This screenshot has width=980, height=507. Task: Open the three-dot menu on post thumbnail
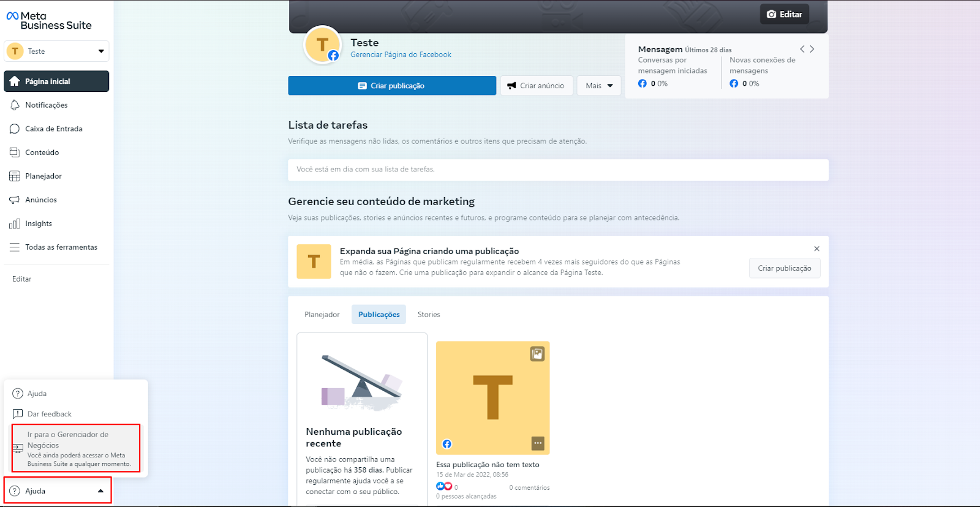point(538,443)
